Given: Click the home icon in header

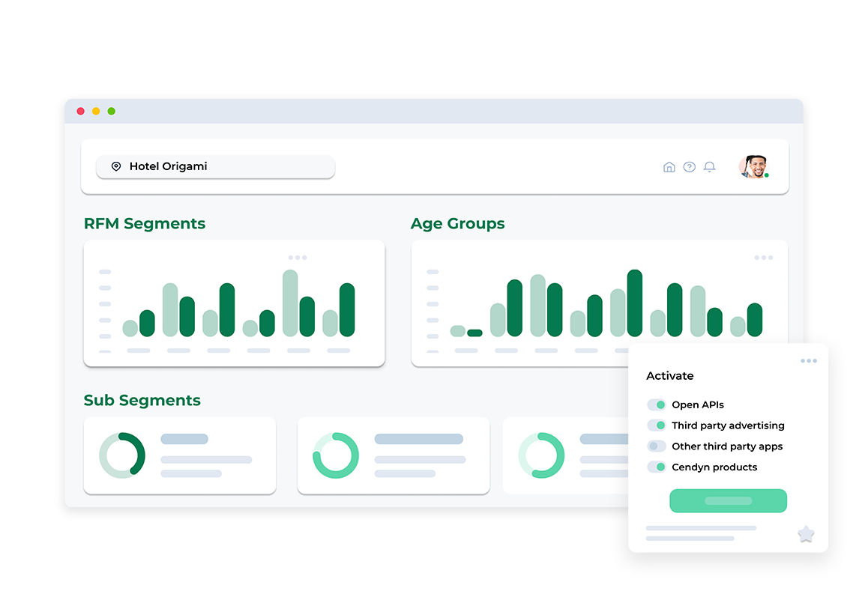Looking at the screenshot, I should pyautogui.click(x=669, y=166).
